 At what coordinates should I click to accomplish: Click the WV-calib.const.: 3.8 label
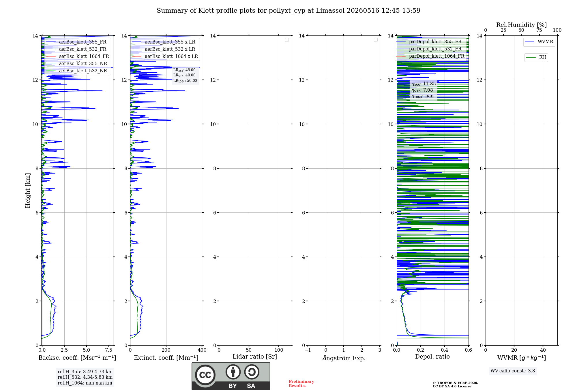(x=513, y=371)
